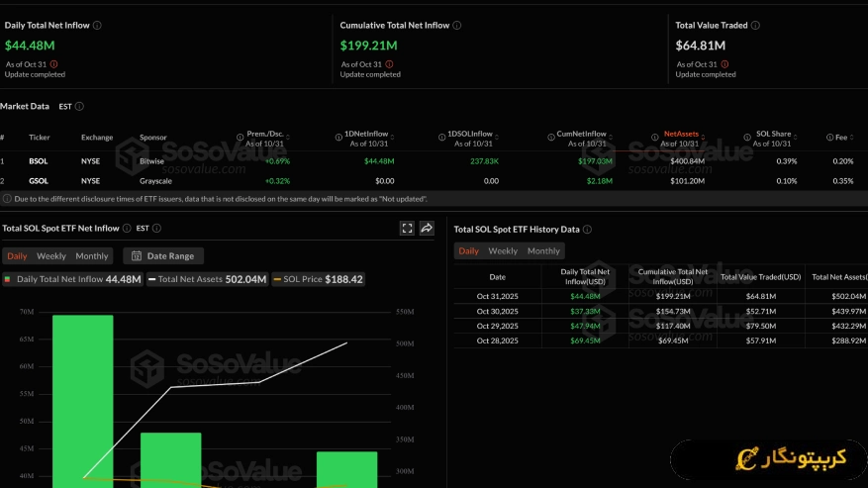Click info icon beside Total SOL Spot ETF History Data
The width and height of the screenshot is (868, 488).
(x=588, y=230)
